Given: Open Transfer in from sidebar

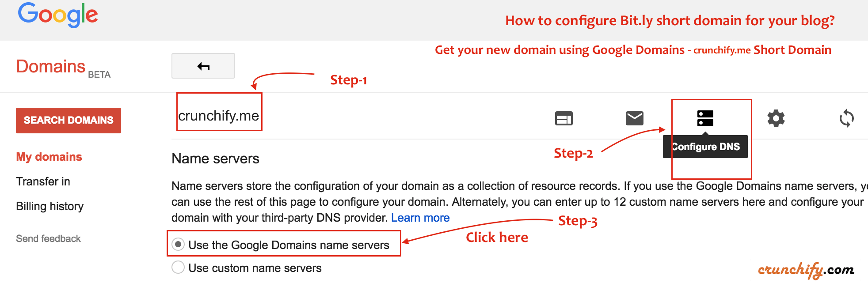Looking at the screenshot, I should coord(43,181).
